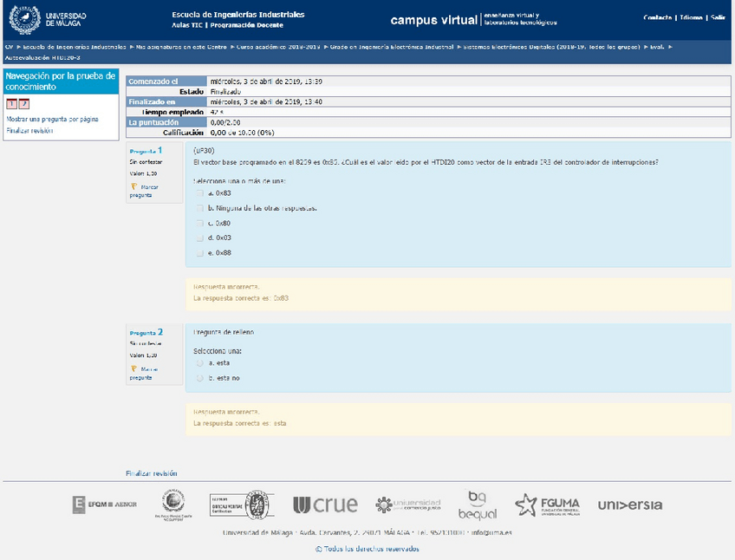Screen dimensions: 735x560
Task: Click the Universidad de Málaga logo
Action: [x=48, y=20]
